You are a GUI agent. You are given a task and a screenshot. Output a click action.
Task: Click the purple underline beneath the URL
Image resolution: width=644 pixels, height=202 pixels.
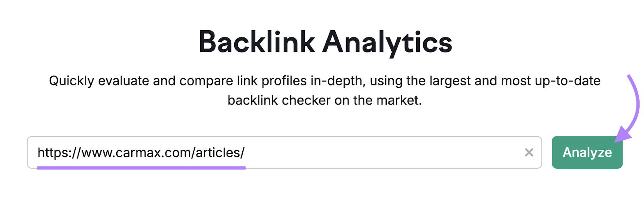141,168
